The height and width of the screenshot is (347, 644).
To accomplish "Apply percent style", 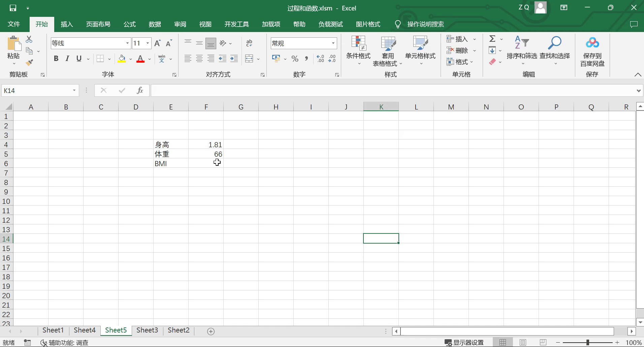I will coord(295,59).
